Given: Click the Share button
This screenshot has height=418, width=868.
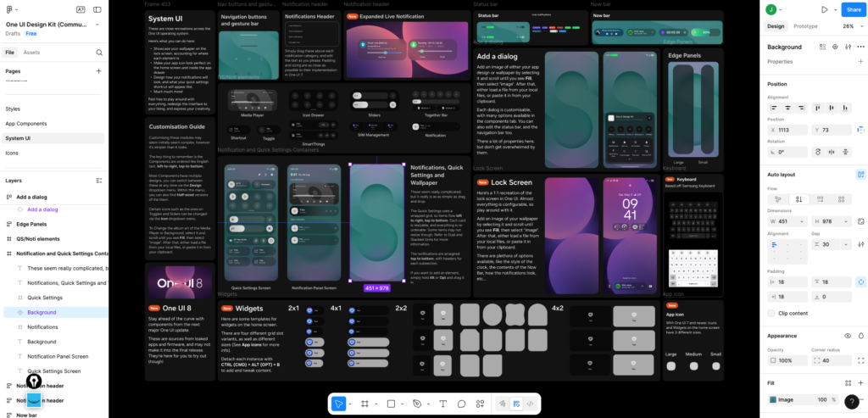Looking at the screenshot, I should point(852,9).
